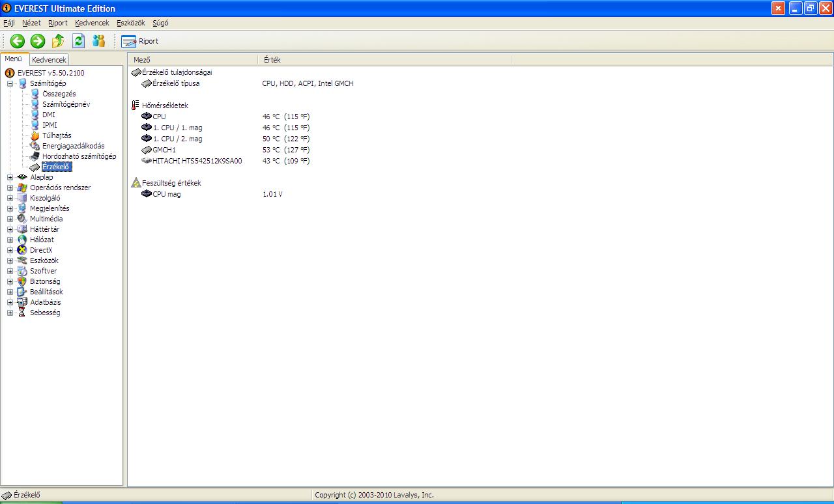The image size is (834, 504).
Task: Collapse the Számítógép tree node
Action: click(10, 83)
